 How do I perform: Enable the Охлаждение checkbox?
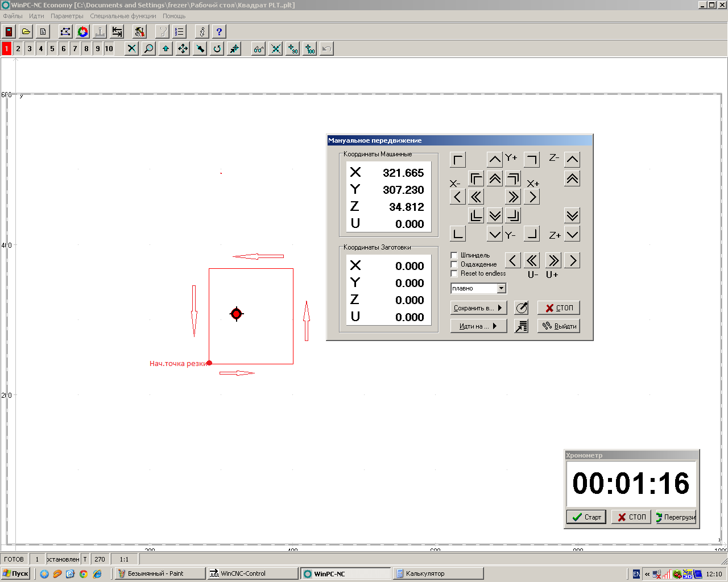tap(454, 264)
